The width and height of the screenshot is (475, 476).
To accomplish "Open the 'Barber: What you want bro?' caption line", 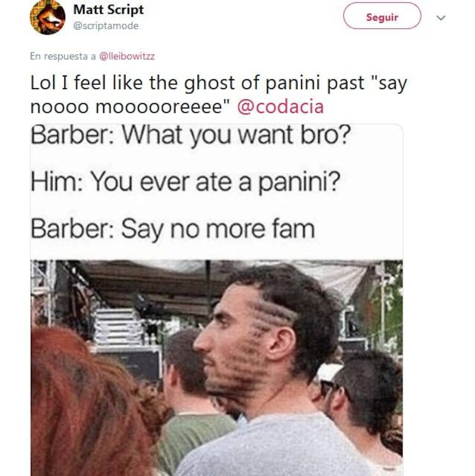I will coord(191,135).
